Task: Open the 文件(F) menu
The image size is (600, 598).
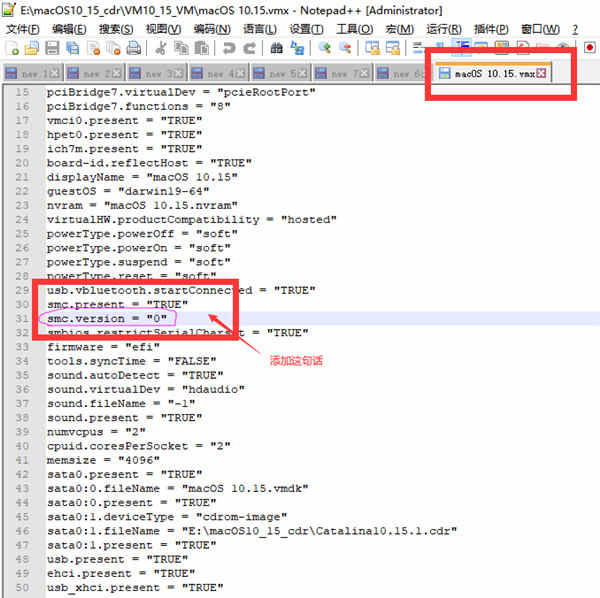Action: click(x=23, y=29)
